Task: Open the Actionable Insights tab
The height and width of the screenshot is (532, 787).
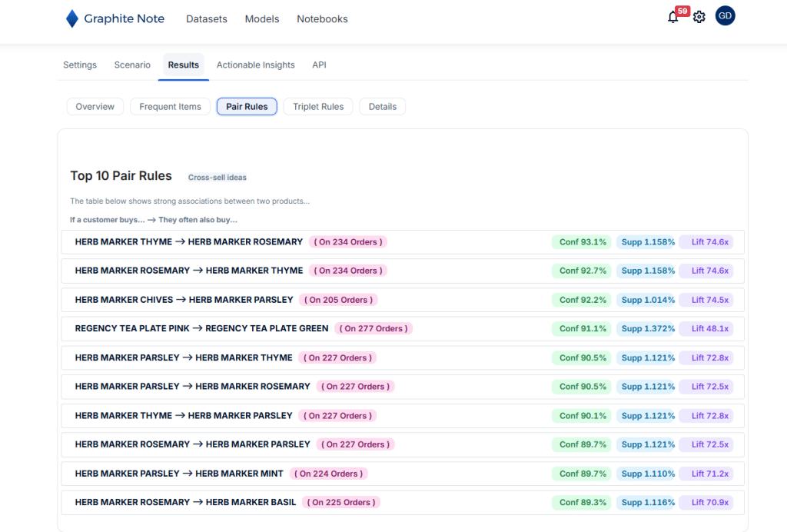Action: coord(255,65)
